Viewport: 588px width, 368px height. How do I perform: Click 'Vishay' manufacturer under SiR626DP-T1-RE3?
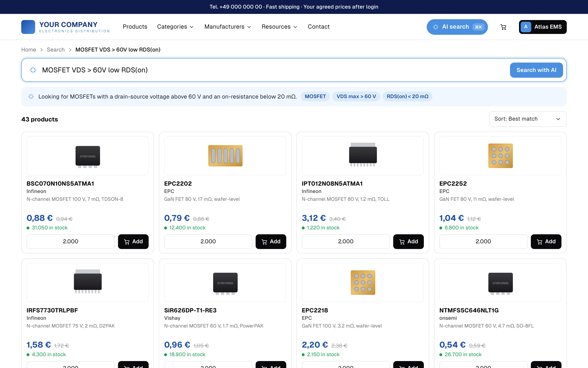(172, 318)
